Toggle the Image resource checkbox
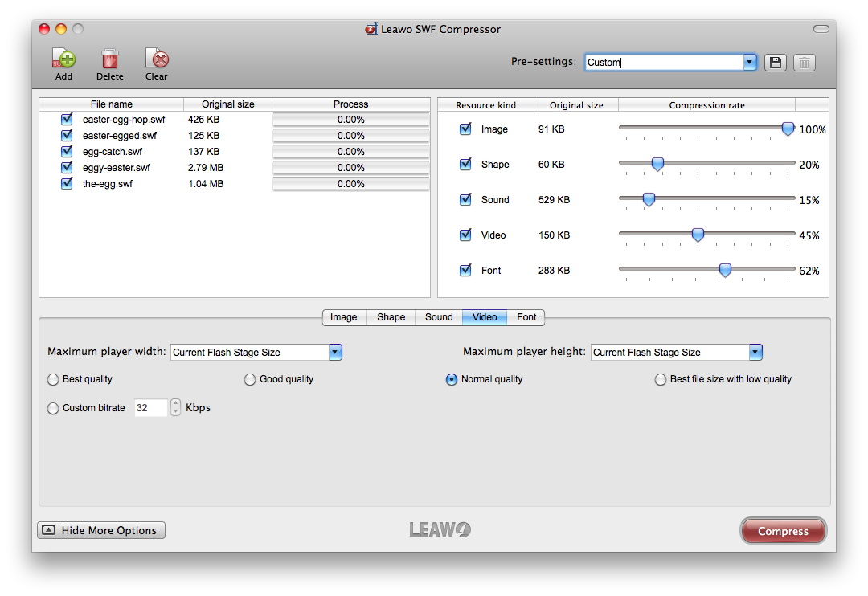The width and height of the screenshot is (868, 596). (465, 129)
